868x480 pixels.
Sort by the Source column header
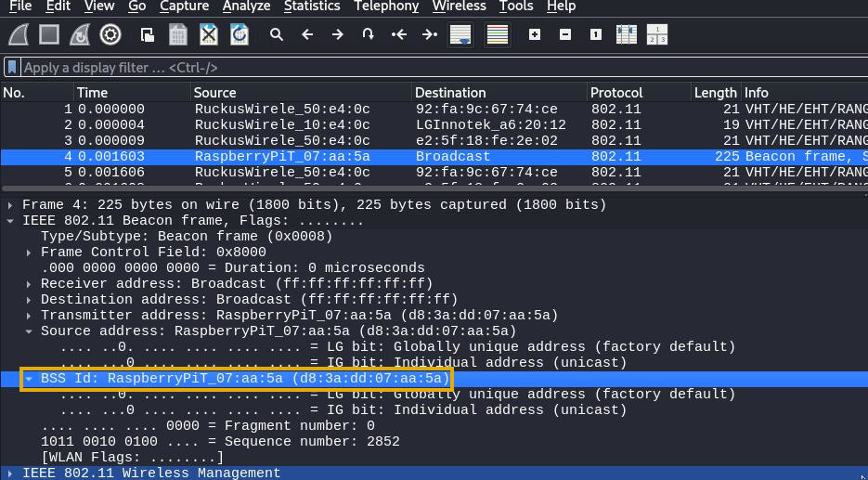301,93
